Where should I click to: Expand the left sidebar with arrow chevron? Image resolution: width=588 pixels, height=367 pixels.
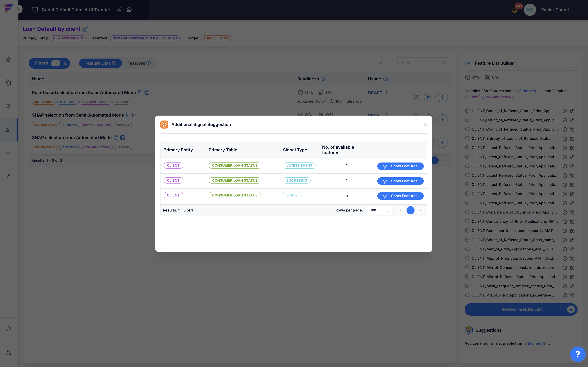point(18,9)
